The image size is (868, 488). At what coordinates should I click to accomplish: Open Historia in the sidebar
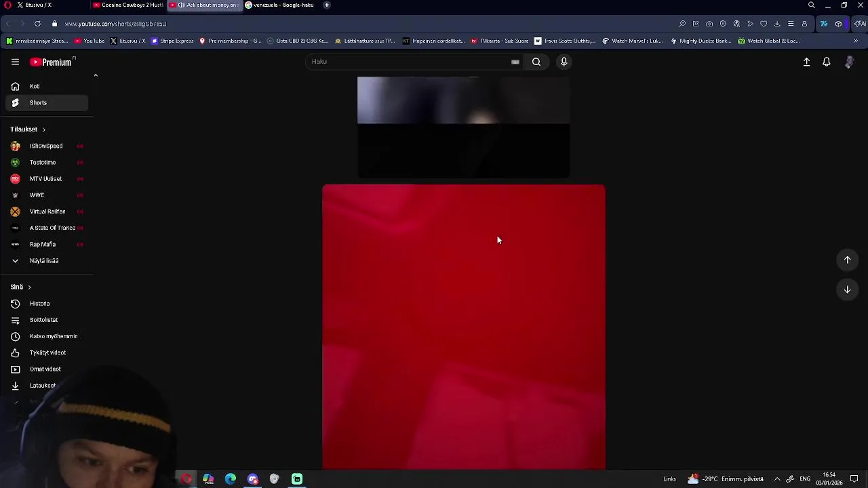coord(47,304)
